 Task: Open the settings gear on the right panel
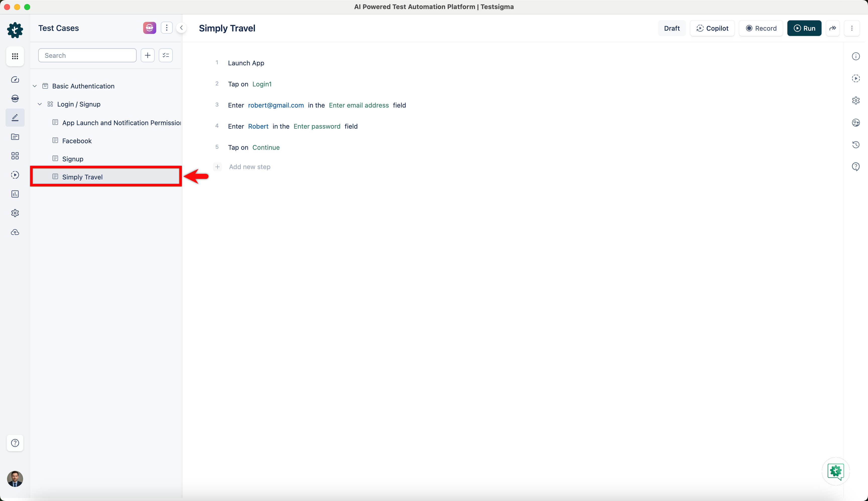[856, 100]
